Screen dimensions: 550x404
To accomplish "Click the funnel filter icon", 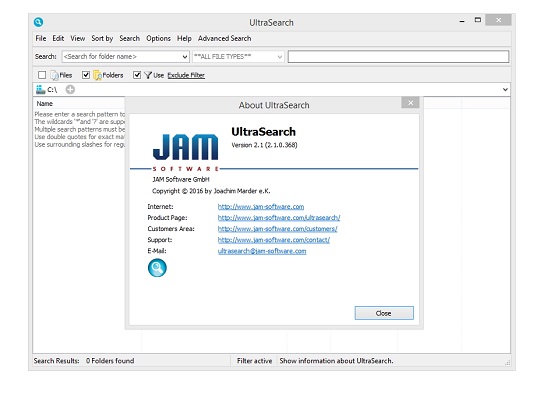I will (148, 75).
